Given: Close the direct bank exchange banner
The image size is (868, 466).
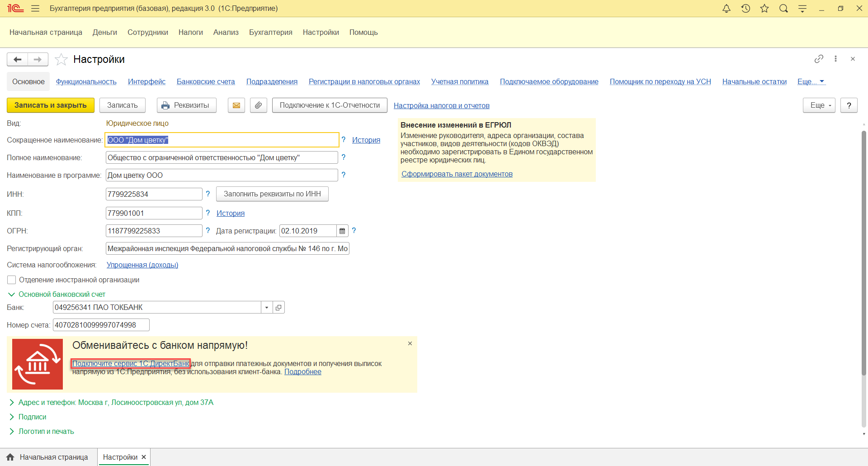Looking at the screenshot, I should coord(410,343).
